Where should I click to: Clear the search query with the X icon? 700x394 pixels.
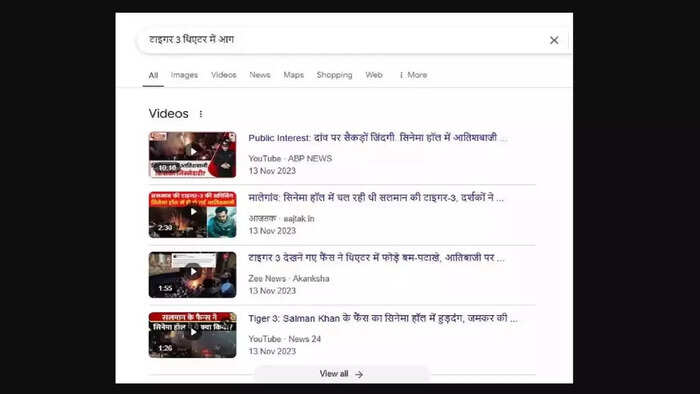[x=554, y=40]
